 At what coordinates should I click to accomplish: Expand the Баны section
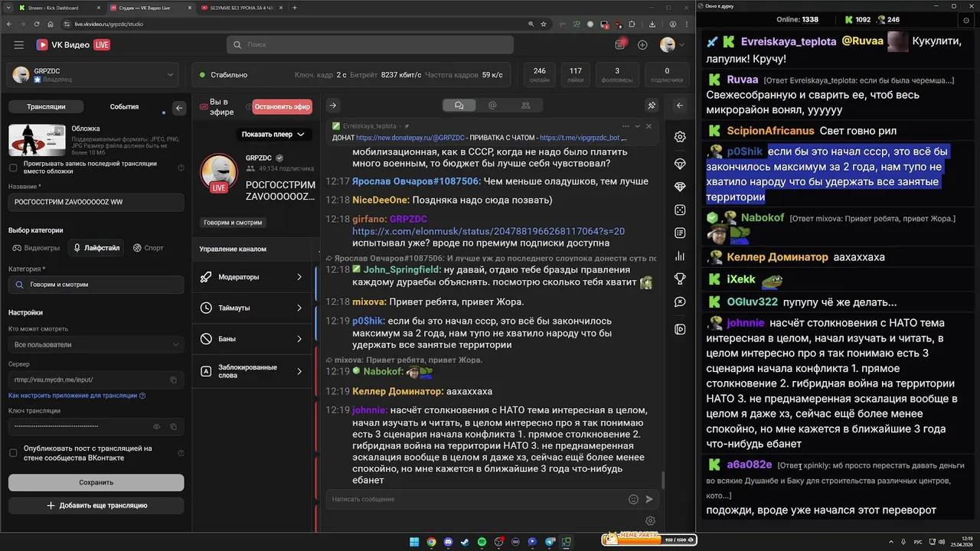tap(253, 338)
